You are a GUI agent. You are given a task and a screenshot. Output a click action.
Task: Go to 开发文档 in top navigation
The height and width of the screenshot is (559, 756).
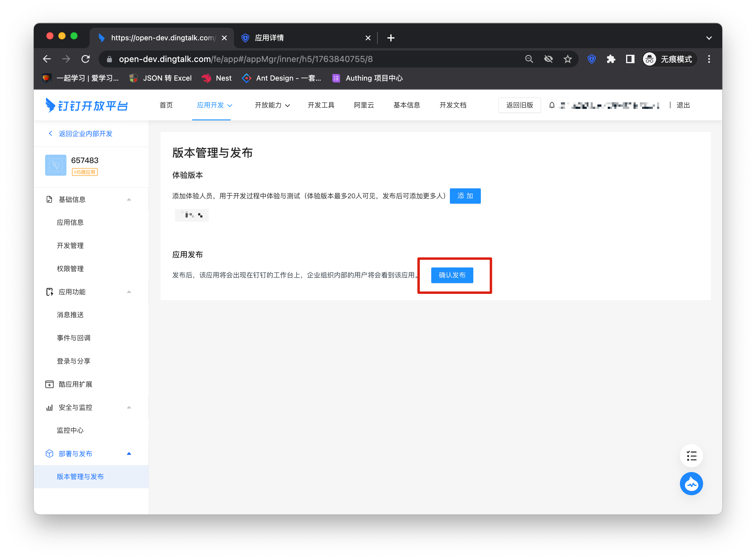click(453, 105)
